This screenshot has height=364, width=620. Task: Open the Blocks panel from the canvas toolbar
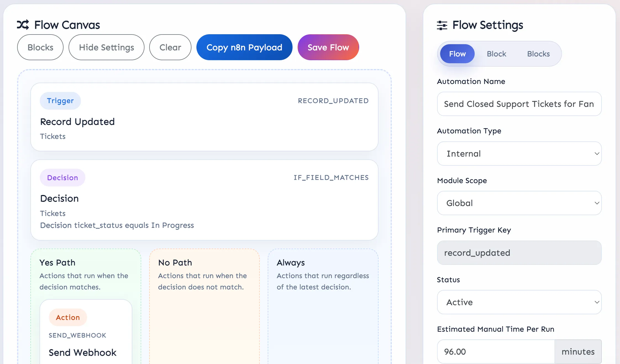40,47
